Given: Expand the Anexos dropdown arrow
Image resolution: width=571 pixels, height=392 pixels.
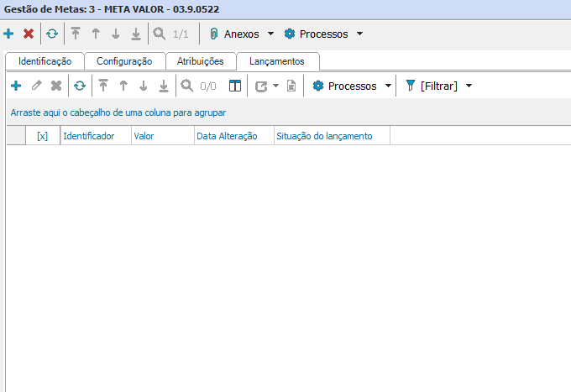Looking at the screenshot, I should click(270, 34).
